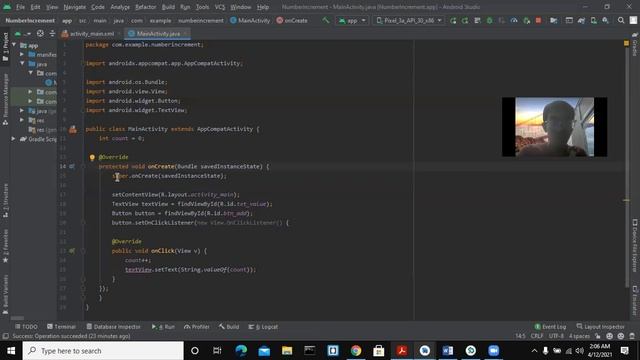Click the CRLF line separator in status bar
The width and height of the screenshot is (640, 360).
coord(537,336)
